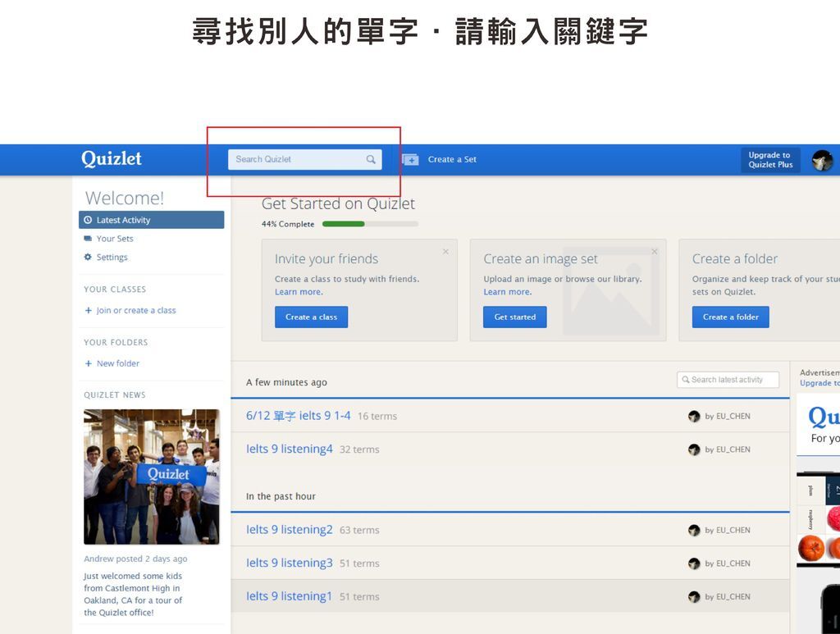Open the Ielts 9 listening3 set

click(290, 563)
